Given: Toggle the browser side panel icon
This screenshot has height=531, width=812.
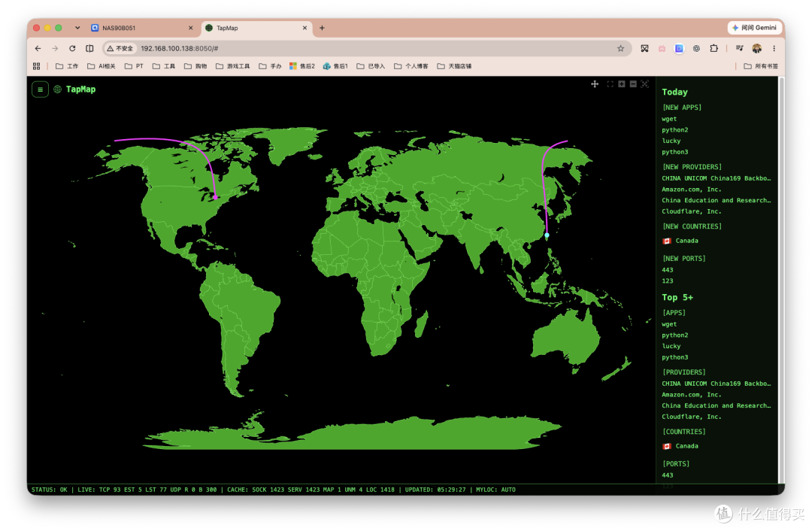Looking at the screenshot, I should tap(89, 48).
